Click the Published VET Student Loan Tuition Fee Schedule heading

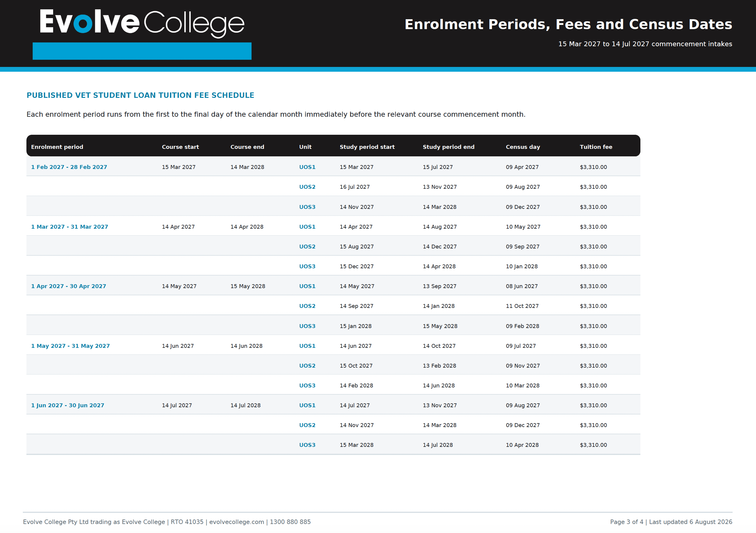point(140,95)
